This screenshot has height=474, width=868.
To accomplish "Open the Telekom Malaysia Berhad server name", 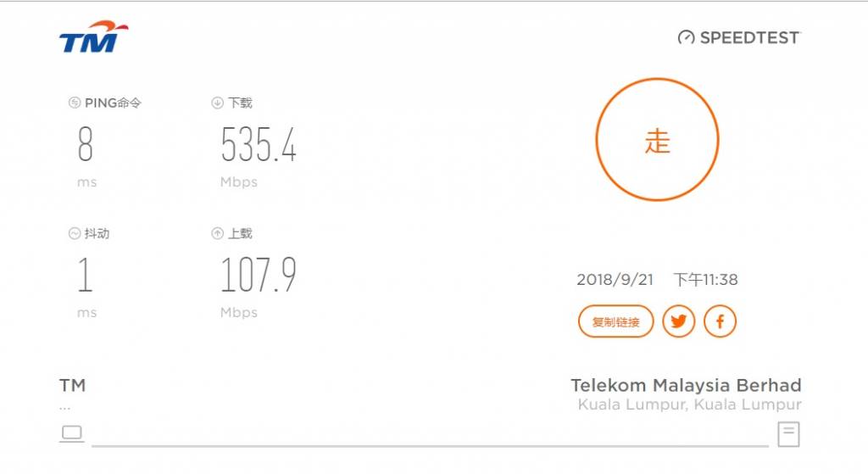I will tap(686, 385).
